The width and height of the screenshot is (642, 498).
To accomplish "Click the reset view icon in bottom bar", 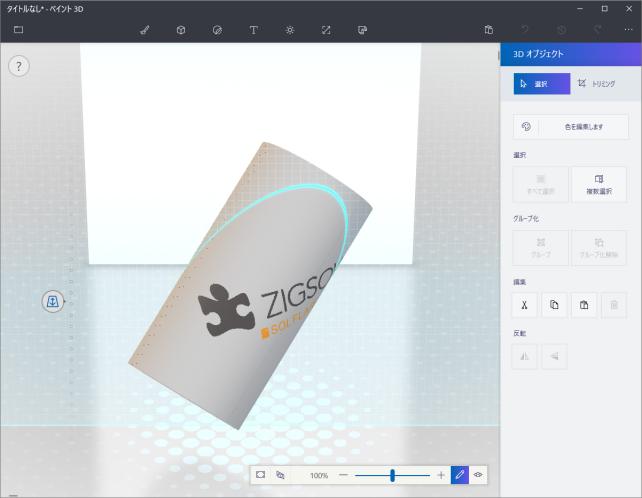I will [x=260, y=475].
